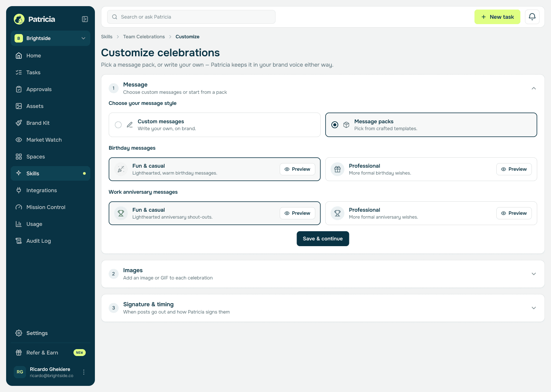Viewport: 551px width, 392px height.
Task: Preview anniversary Fun & casual messages
Action: (298, 213)
